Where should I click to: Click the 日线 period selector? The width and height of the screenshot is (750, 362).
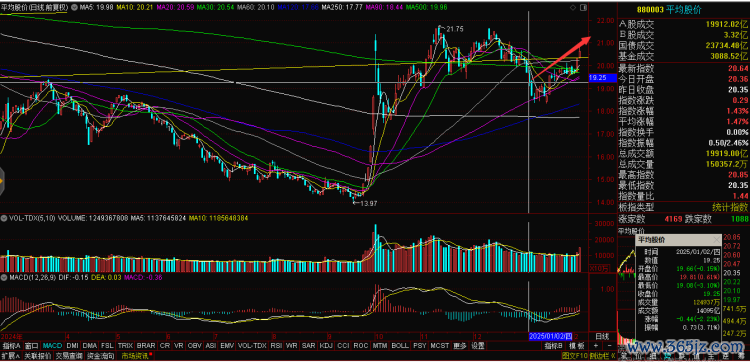[602, 336]
